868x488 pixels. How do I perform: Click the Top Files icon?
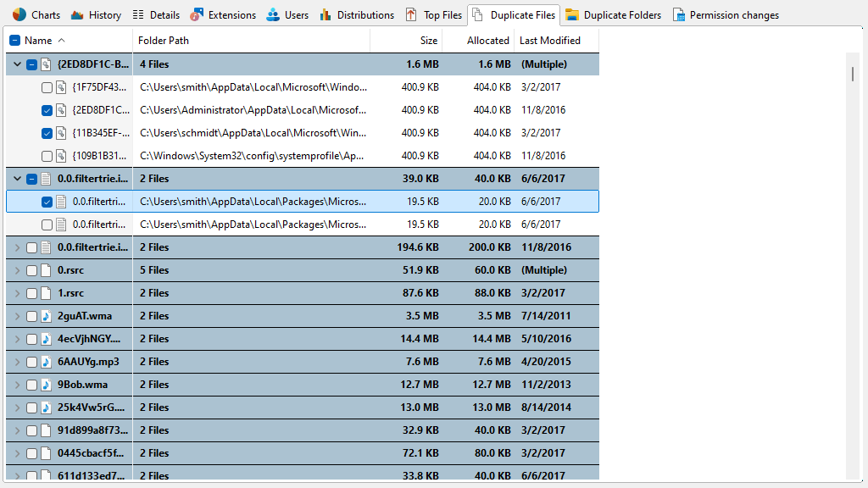pyautogui.click(x=411, y=14)
